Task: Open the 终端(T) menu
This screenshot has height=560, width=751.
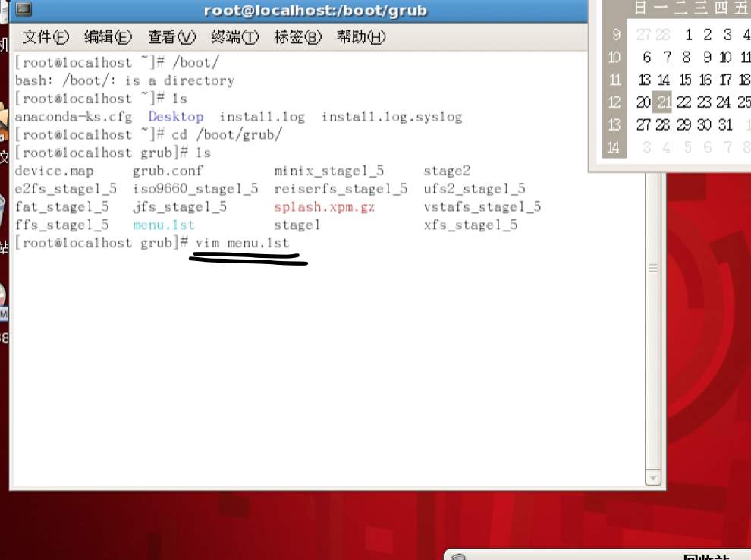Action: (x=234, y=37)
